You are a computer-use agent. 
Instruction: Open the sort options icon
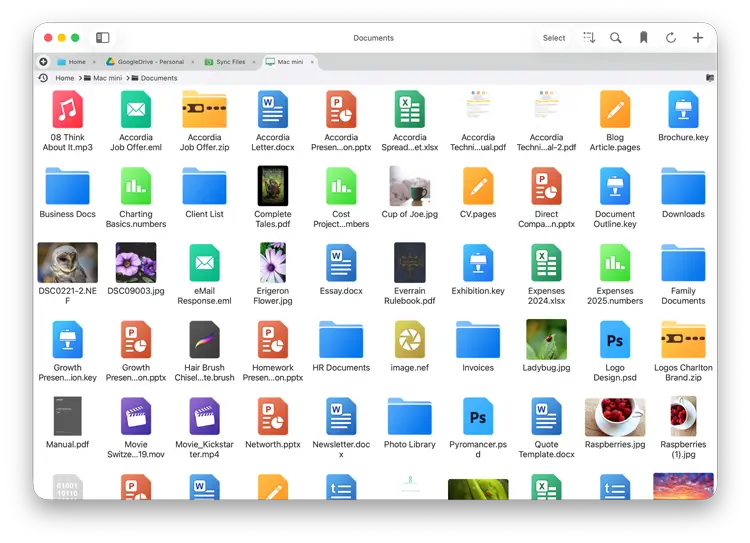coord(589,38)
